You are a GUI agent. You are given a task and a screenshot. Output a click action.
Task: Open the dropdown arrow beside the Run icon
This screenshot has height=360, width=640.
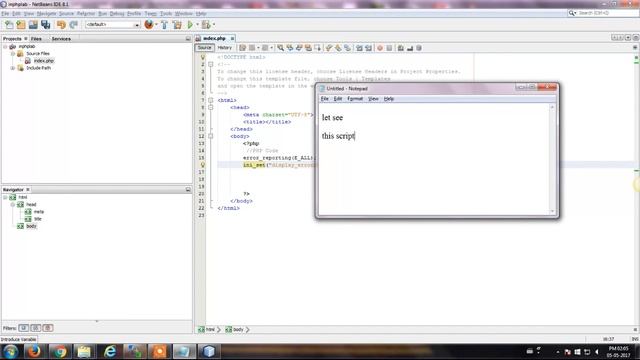coord(197,24)
